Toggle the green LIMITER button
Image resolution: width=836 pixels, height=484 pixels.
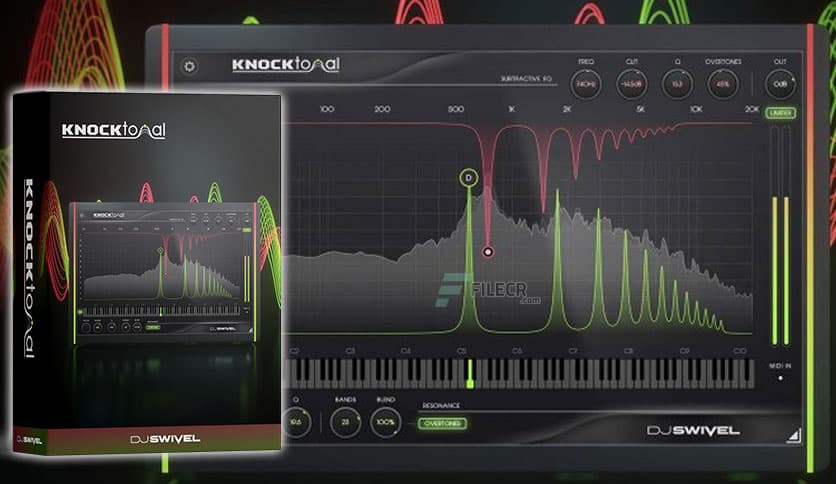click(x=781, y=113)
